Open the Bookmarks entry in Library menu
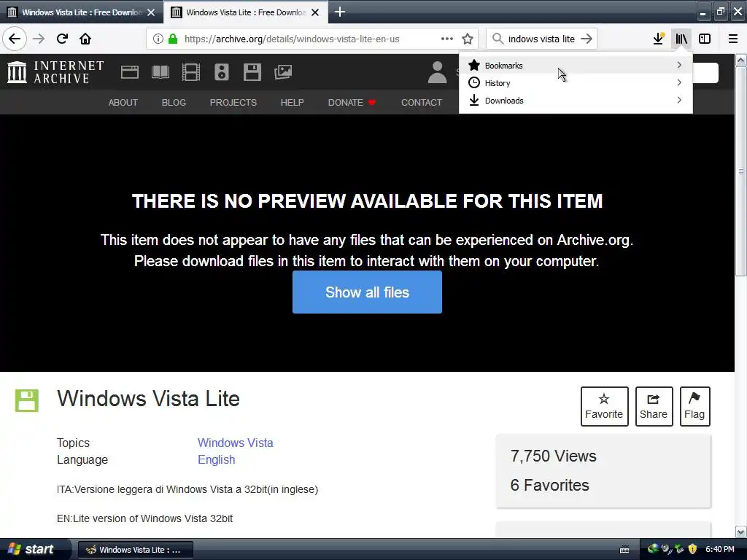The width and height of the screenshot is (747, 560). pyautogui.click(x=576, y=65)
